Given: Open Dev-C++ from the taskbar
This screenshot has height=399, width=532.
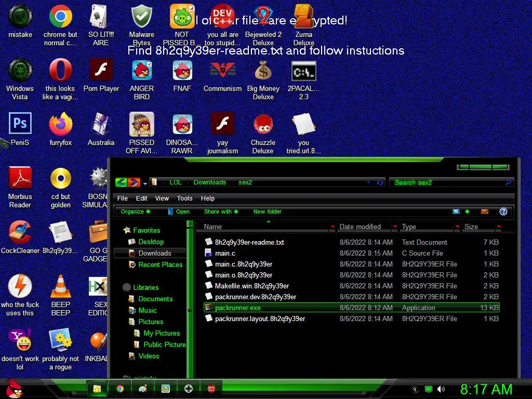Looking at the screenshot, I should tap(211, 389).
